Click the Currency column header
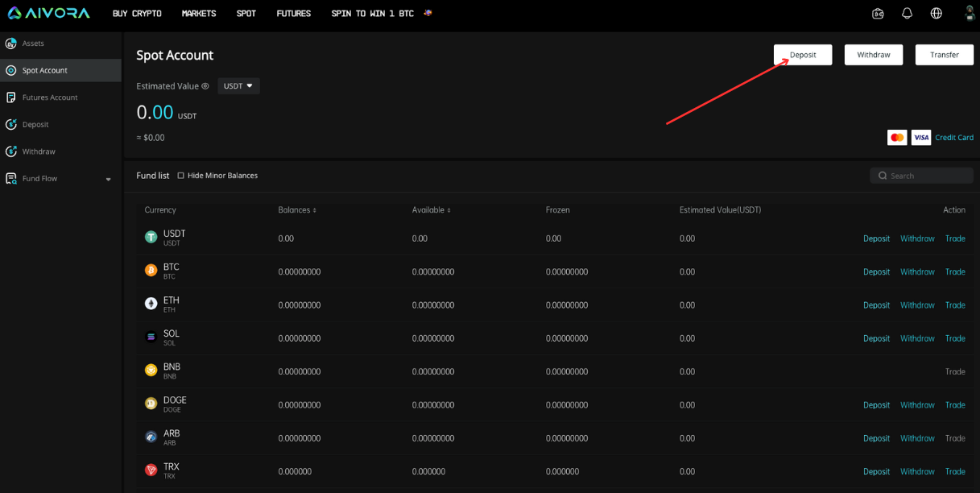The image size is (980, 493). (x=160, y=210)
